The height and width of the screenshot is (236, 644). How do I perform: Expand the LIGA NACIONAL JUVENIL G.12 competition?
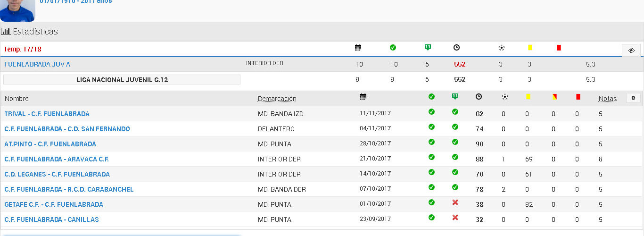[x=122, y=80]
